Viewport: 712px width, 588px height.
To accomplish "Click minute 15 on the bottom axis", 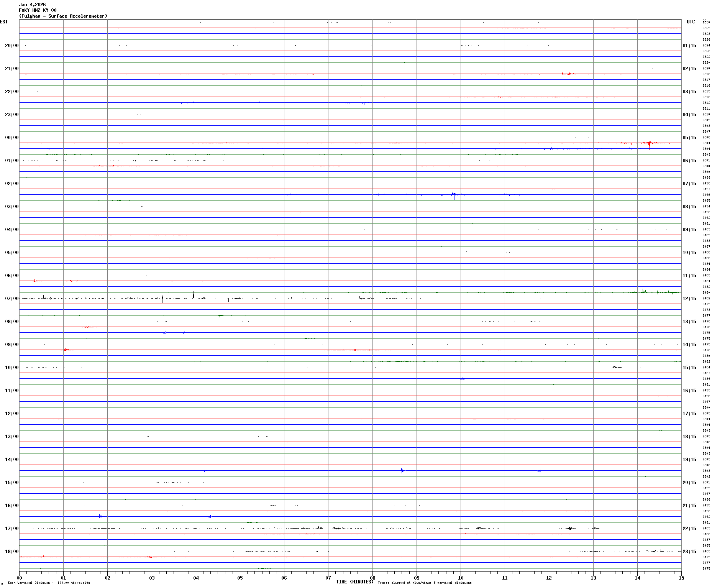I will [x=681, y=578].
